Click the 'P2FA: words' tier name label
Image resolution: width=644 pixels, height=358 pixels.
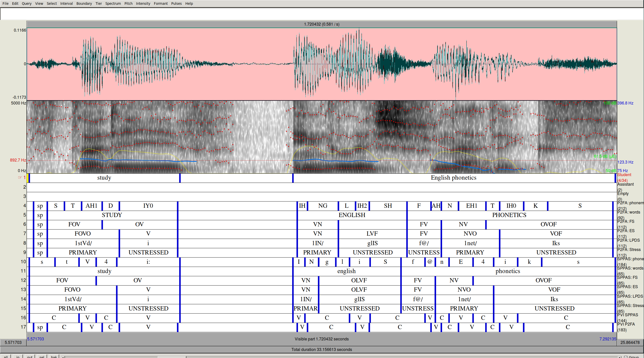click(x=629, y=212)
